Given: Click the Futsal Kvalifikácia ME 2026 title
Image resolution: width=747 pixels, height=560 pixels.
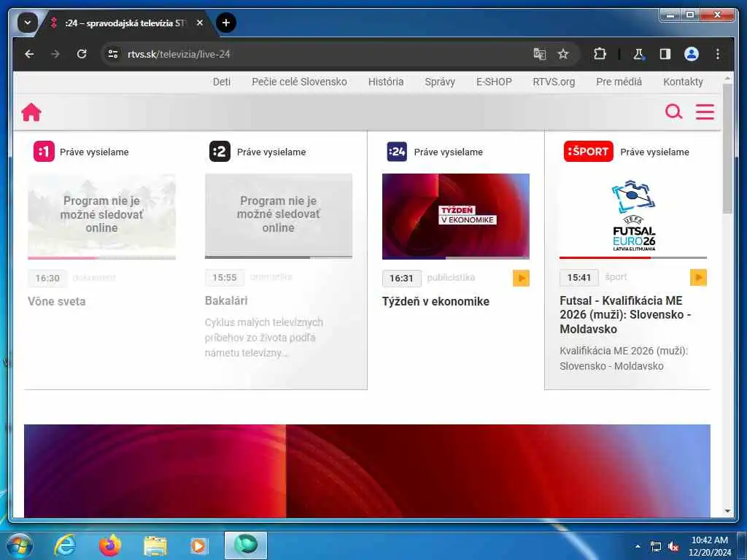Looking at the screenshot, I should [x=625, y=315].
